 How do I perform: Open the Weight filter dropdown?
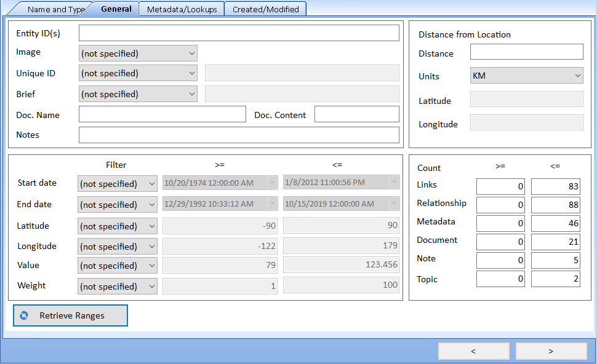point(118,286)
